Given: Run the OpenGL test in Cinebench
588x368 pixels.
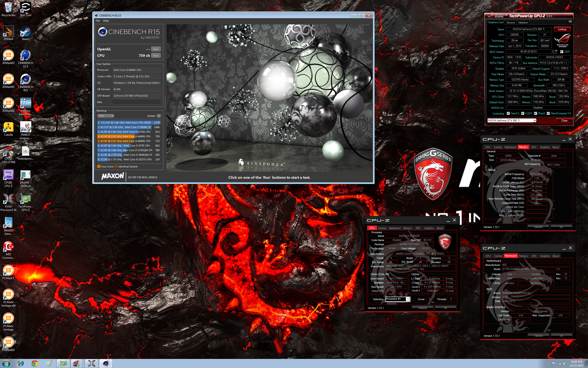Looking at the screenshot, I should [x=156, y=49].
